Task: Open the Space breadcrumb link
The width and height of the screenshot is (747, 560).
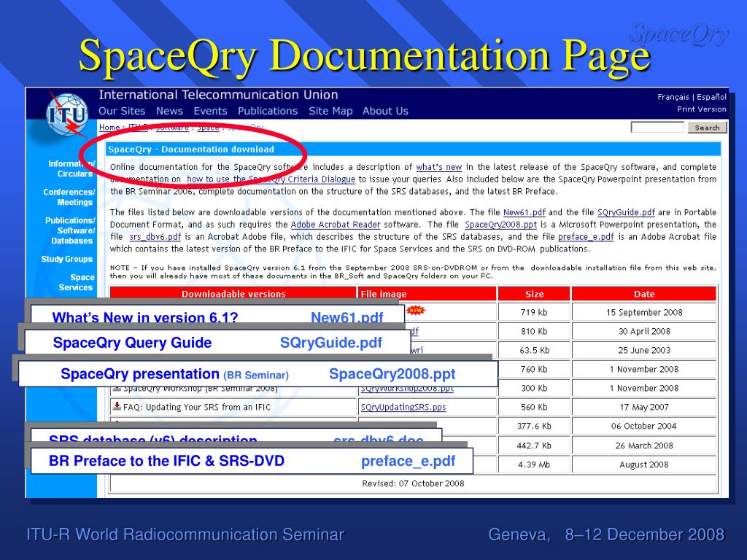Action: tap(208, 127)
